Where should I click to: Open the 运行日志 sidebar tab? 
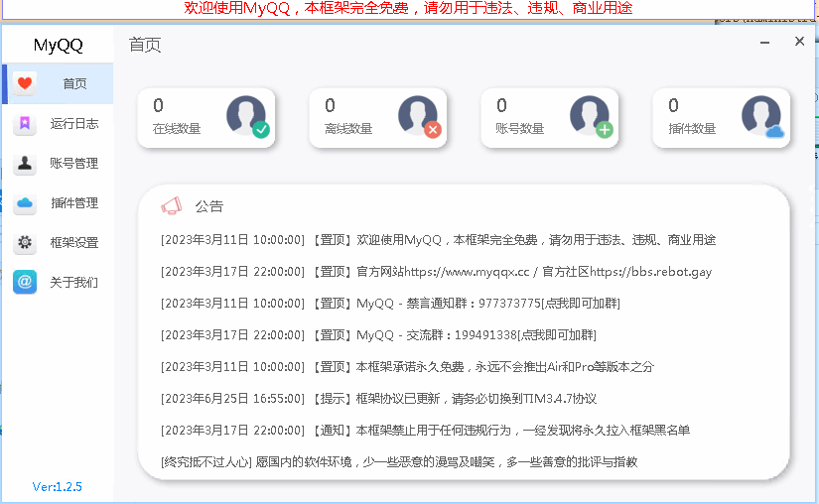(x=58, y=124)
